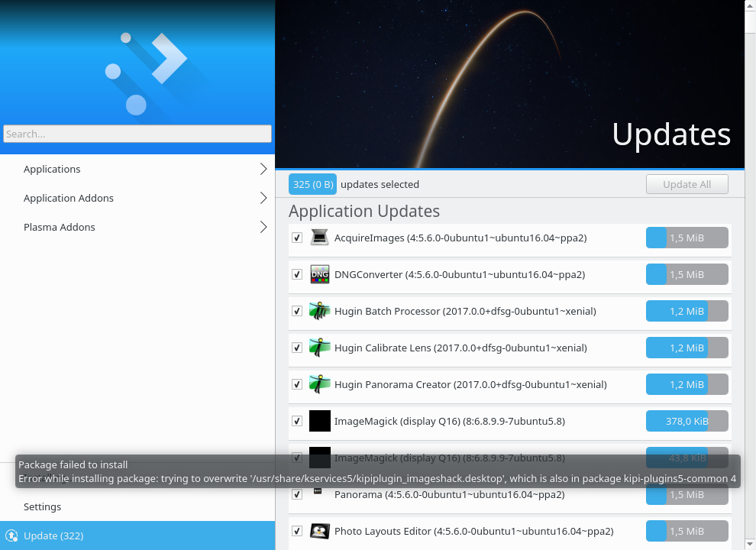Uncheck the AcquireImages update checkbox
Image resolution: width=756 pixels, height=550 pixels.
point(297,238)
